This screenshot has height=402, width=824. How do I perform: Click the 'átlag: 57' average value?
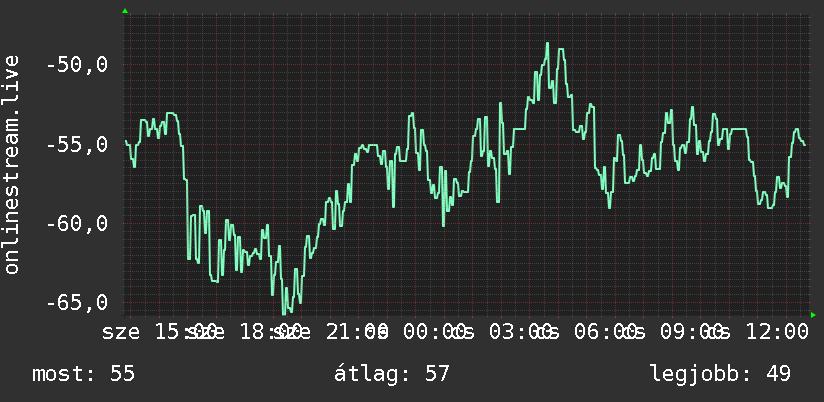tap(392, 374)
